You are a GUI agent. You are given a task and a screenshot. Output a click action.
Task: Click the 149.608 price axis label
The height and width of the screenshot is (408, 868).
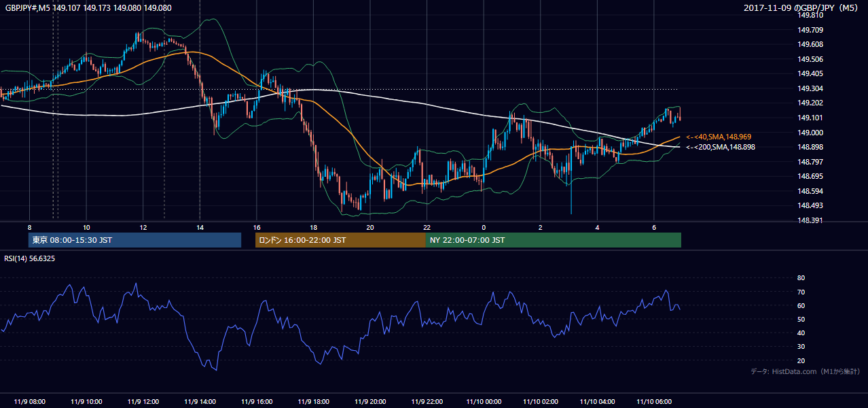point(811,44)
